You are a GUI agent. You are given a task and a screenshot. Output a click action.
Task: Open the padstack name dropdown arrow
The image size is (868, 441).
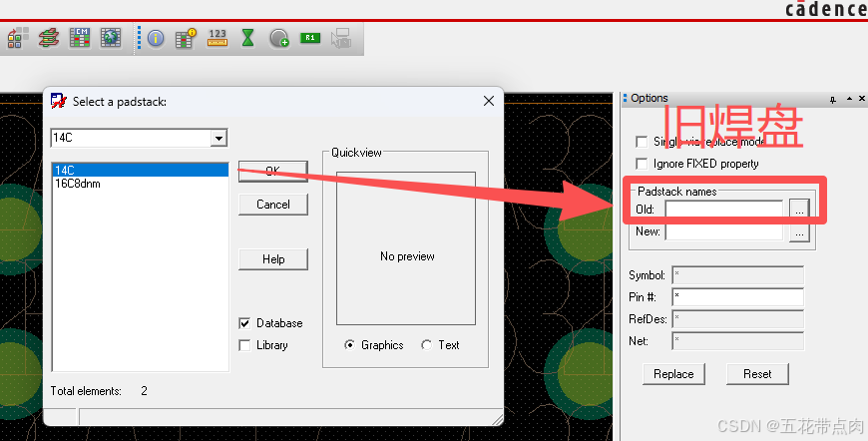coord(218,138)
